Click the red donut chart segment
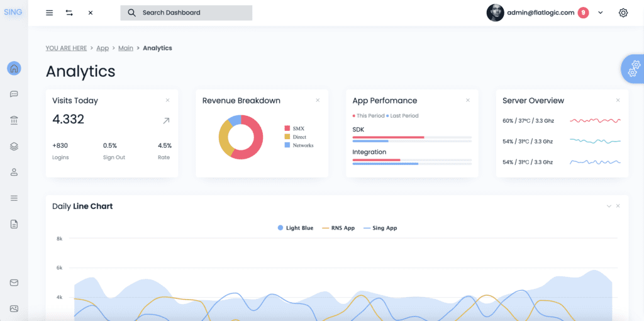 point(257,140)
